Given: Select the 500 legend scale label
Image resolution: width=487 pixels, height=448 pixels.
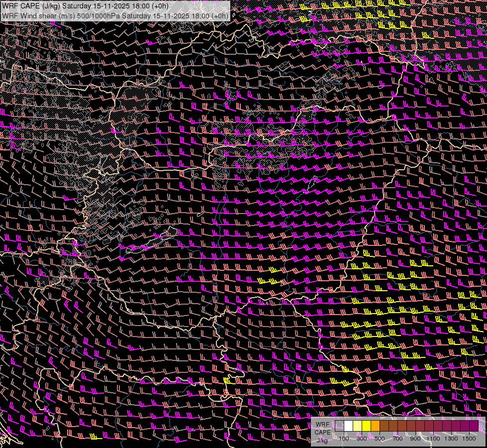Looking at the screenshot, I should point(380,439).
